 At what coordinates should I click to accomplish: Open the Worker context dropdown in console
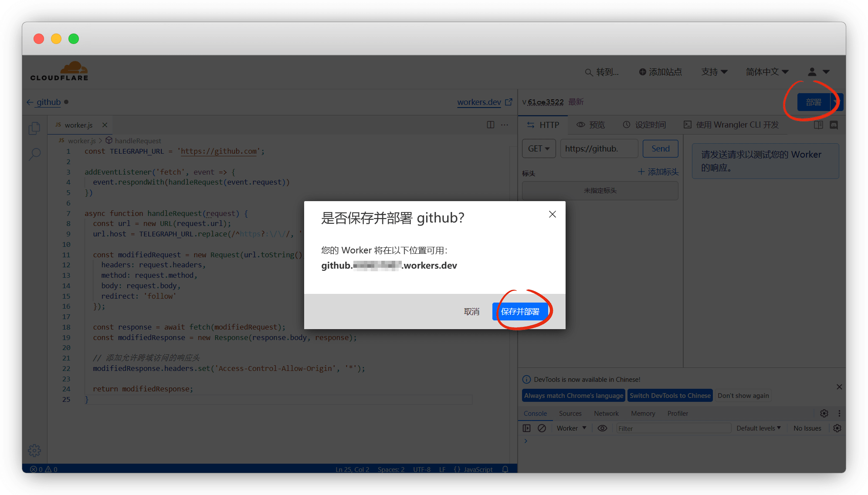coord(571,428)
